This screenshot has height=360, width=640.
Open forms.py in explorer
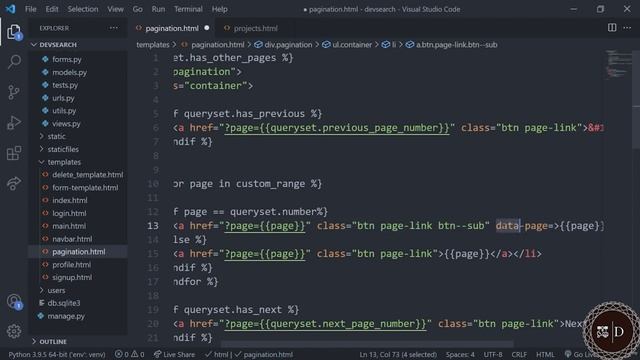[x=67, y=59]
